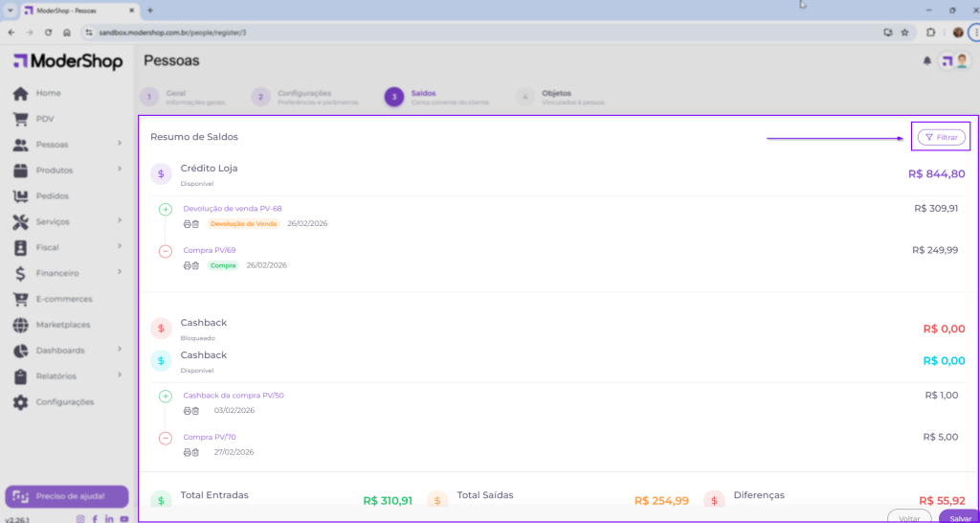The image size is (980, 523).
Task: Click the Filtrar button
Action: tap(941, 137)
